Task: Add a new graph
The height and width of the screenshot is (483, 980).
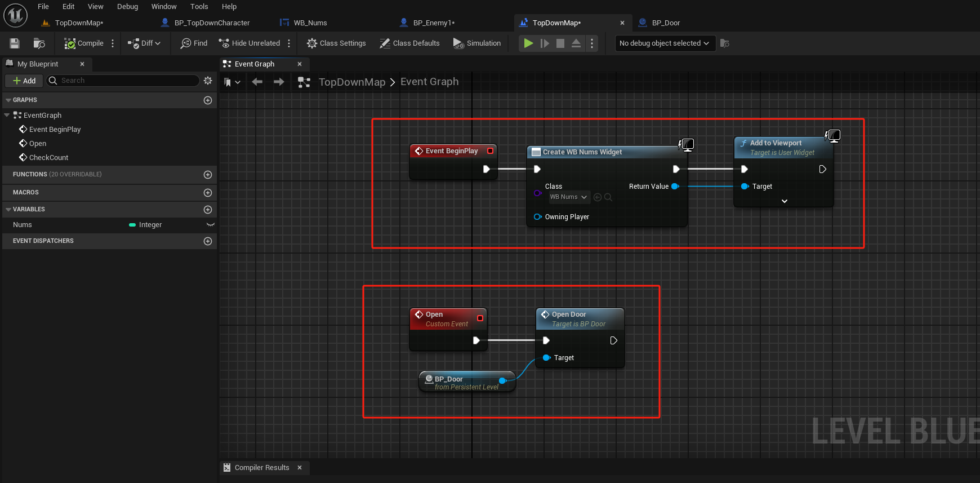Action: tap(208, 100)
